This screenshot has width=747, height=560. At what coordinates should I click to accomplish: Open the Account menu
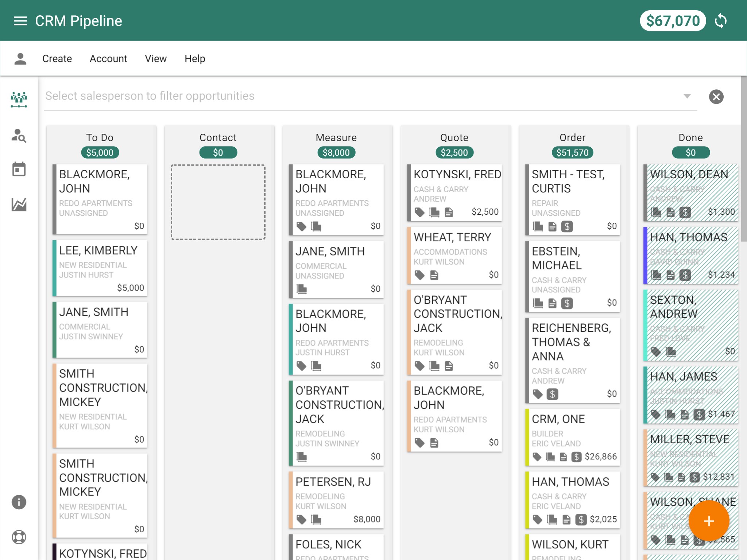point(108,59)
